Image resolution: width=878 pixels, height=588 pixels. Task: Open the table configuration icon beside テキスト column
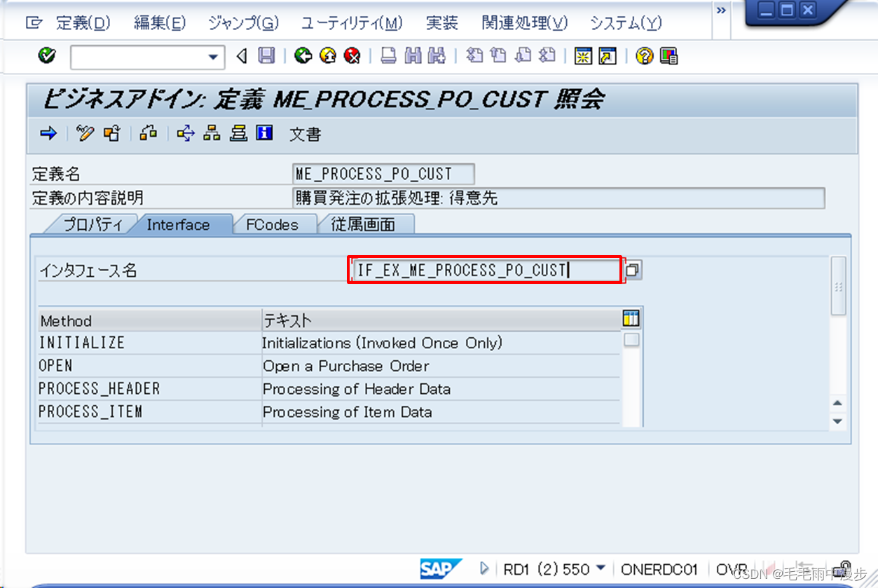click(x=631, y=320)
